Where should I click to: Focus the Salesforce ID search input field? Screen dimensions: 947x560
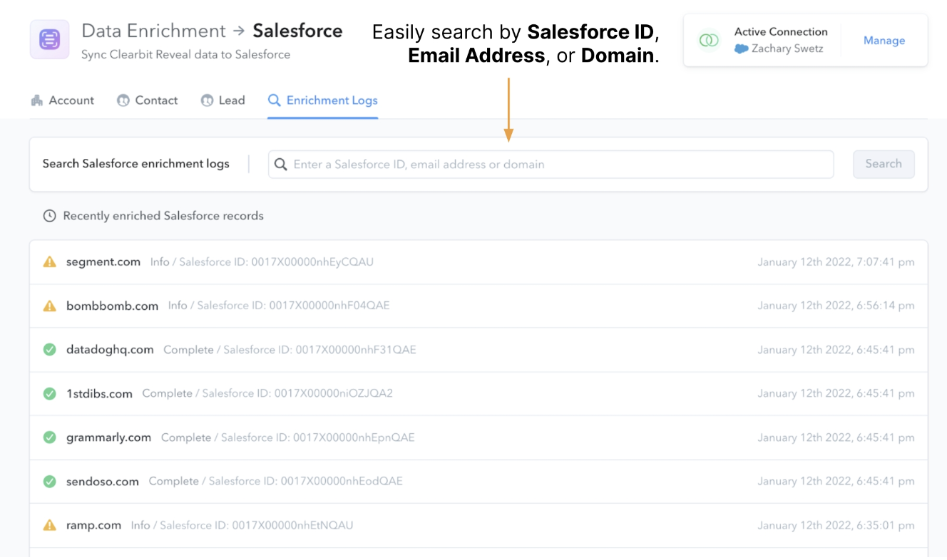(x=551, y=164)
